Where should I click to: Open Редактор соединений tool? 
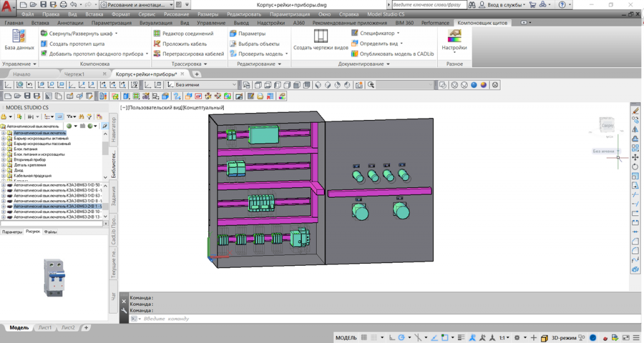184,33
